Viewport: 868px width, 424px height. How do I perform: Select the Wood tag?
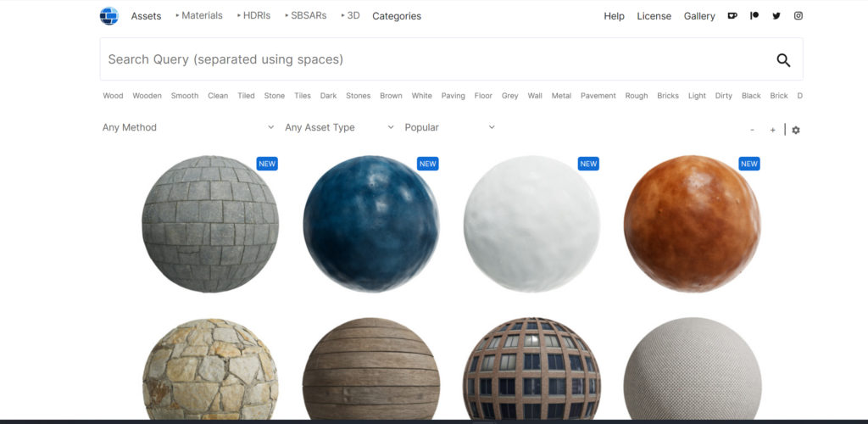tap(113, 96)
